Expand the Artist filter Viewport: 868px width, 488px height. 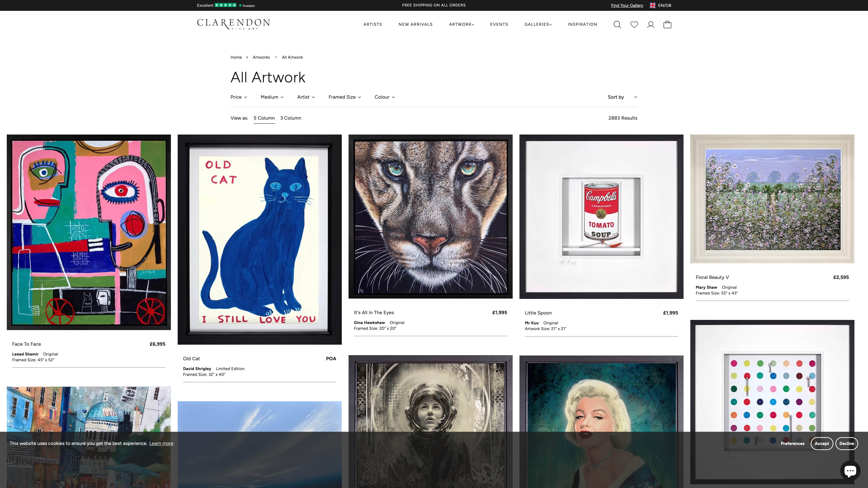pos(306,97)
